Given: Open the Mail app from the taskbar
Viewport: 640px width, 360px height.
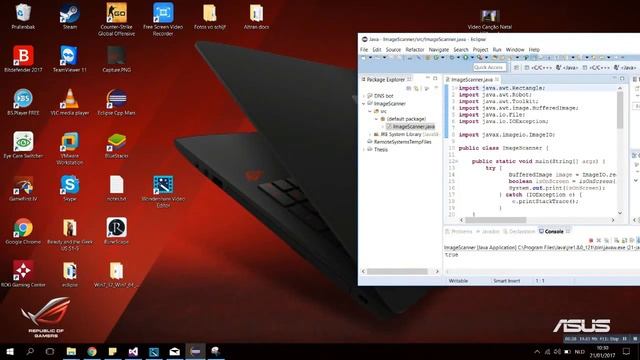Looking at the screenshot, I should [175, 351].
